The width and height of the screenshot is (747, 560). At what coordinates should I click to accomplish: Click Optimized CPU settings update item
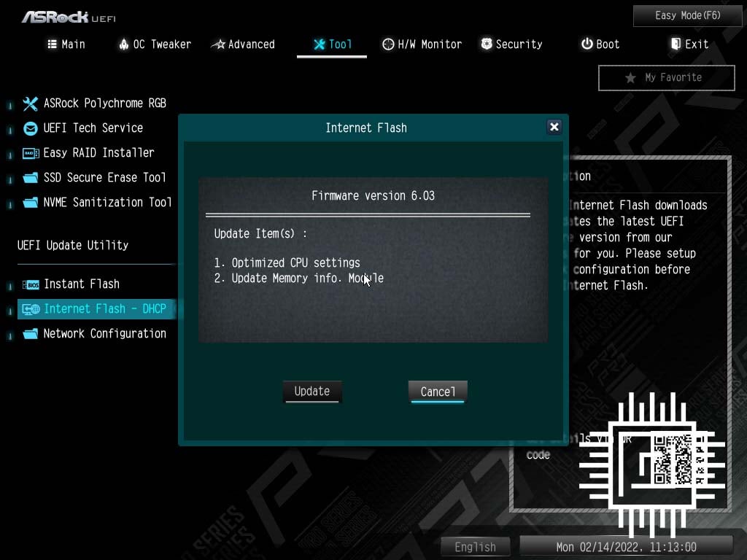pos(287,262)
